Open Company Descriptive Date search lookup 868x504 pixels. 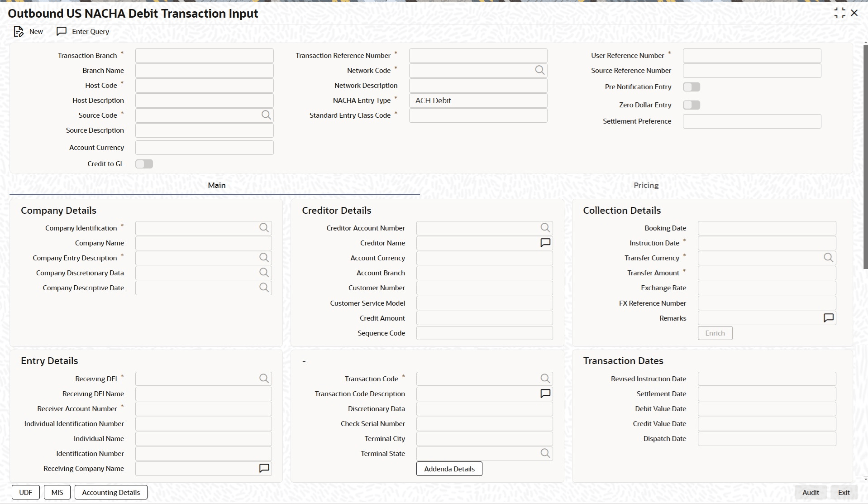pyautogui.click(x=264, y=288)
